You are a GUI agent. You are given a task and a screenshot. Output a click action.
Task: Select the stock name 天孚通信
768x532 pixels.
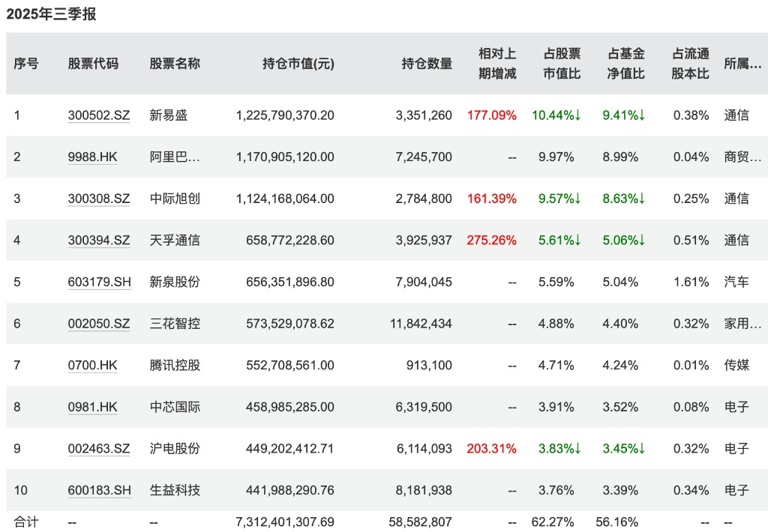pos(175,241)
